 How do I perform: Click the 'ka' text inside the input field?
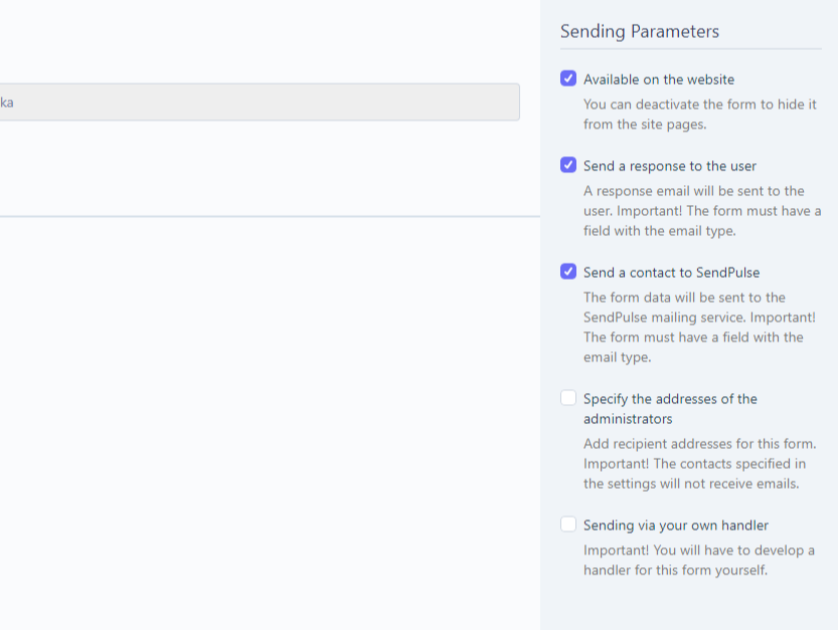[x=6, y=102]
